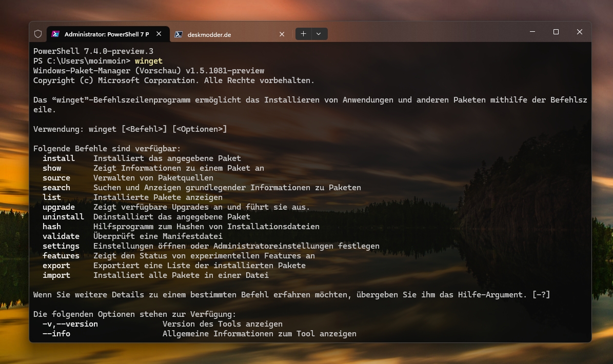Close the deskmodder.de tab
The image size is (613, 364).
pyautogui.click(x=282, y=34)
